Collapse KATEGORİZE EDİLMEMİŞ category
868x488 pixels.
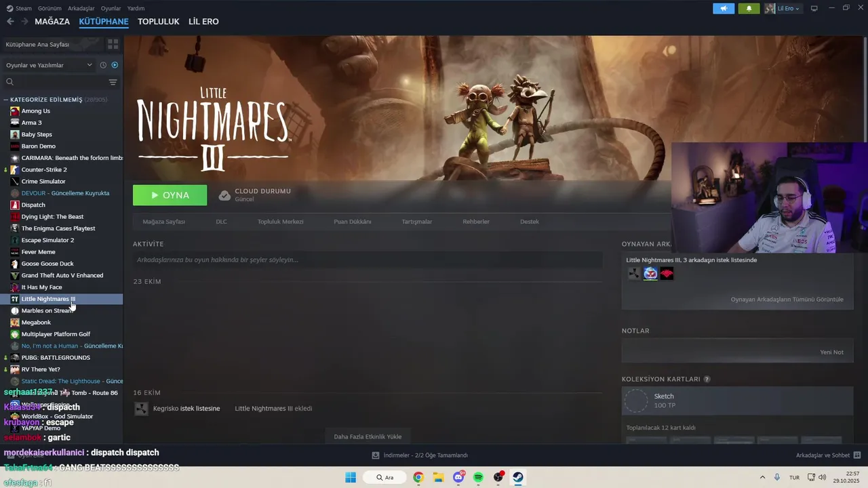(5, 100)
